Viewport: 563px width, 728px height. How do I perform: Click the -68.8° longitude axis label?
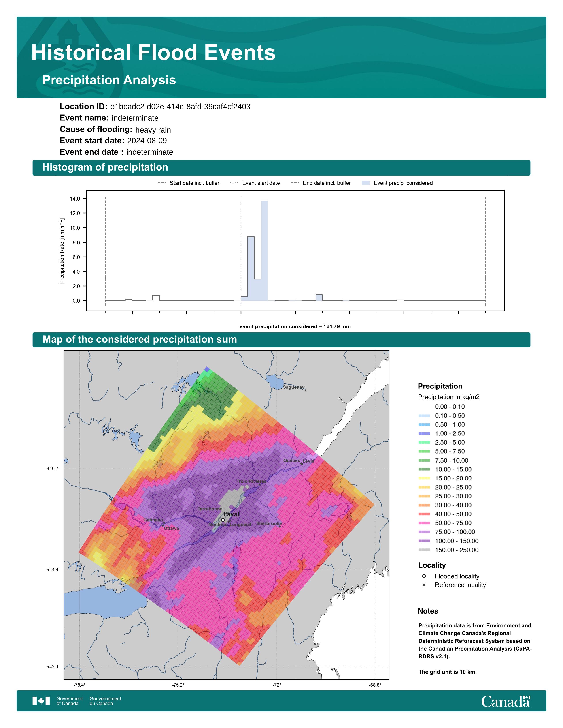click(375, 685)
